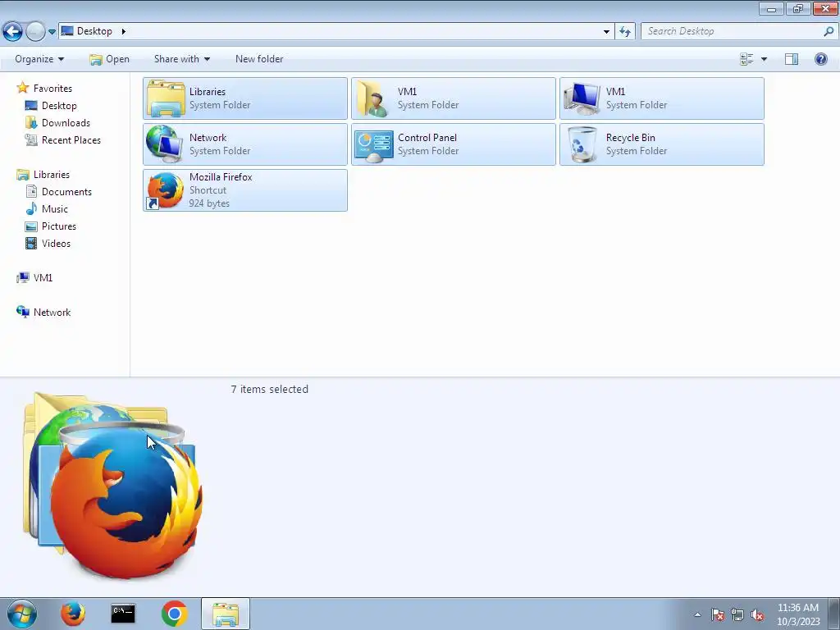Create a New folder

click(259, 59)
